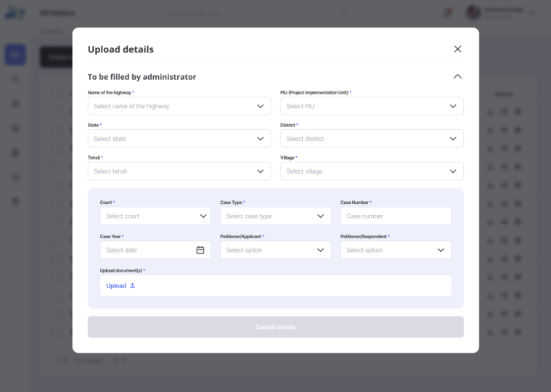Open the Name of the highway dropdown
The height and width of the screenshot is (392, 551).
point(179,106)
